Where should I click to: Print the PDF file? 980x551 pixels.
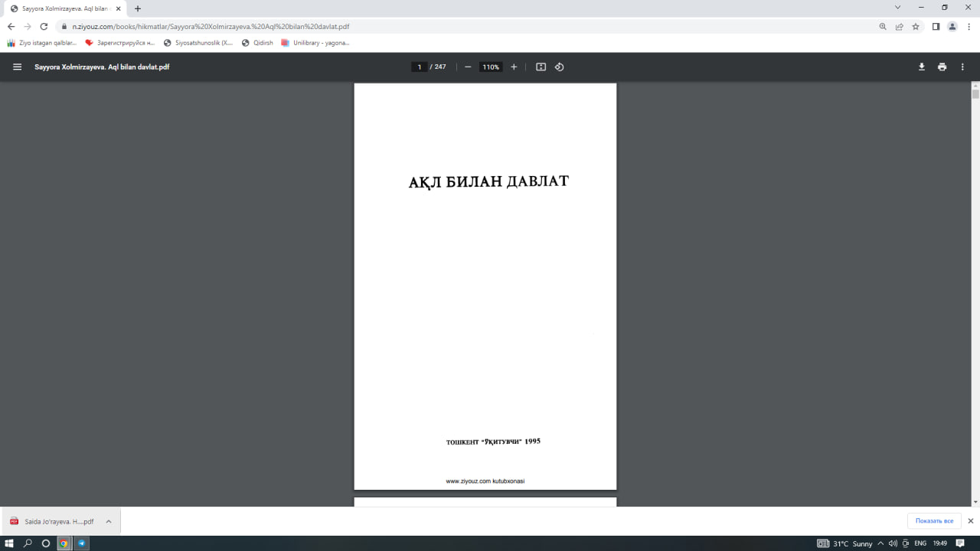(x=942, y=67)
